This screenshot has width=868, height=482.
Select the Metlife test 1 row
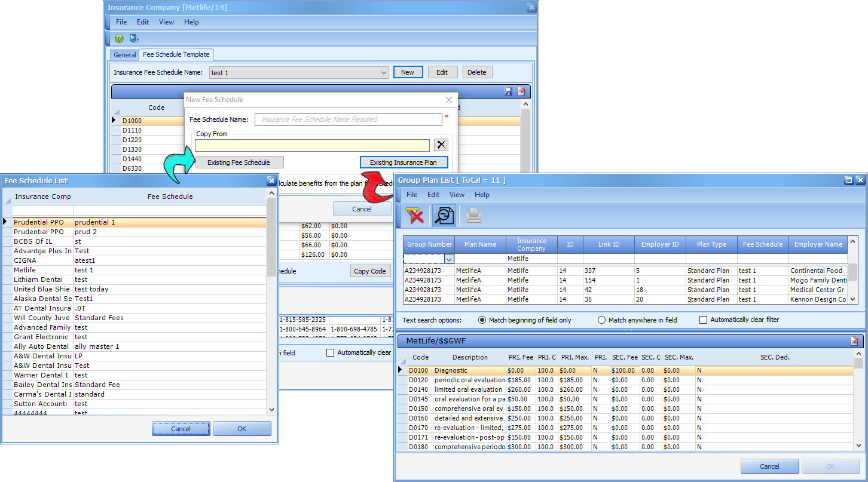tap(139, 270)
